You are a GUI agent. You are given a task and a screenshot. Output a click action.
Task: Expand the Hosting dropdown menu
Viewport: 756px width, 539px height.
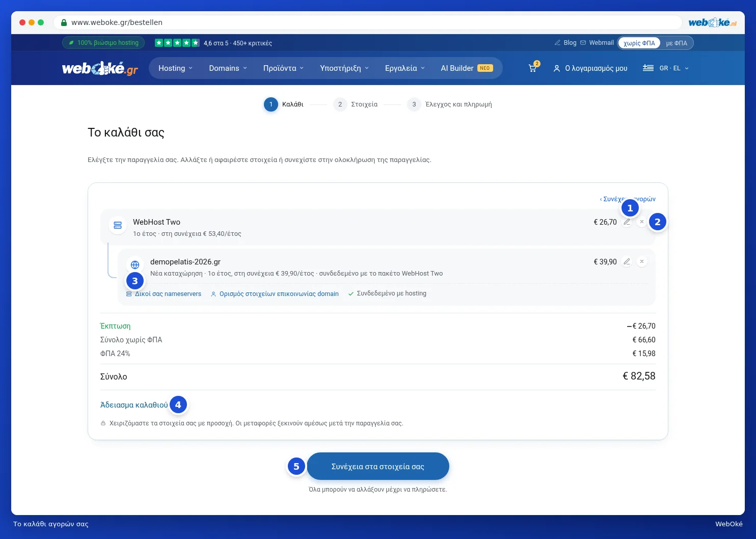click(x=175, y=68)
